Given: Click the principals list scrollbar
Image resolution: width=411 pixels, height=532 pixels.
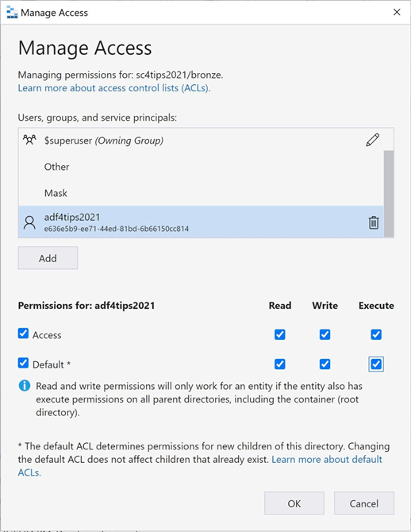Looking at the screenshot, I should coord(389,194).
